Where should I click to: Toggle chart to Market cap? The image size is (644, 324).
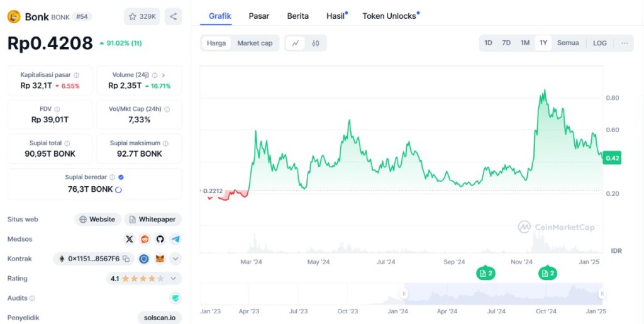click(x=255, y=43)
